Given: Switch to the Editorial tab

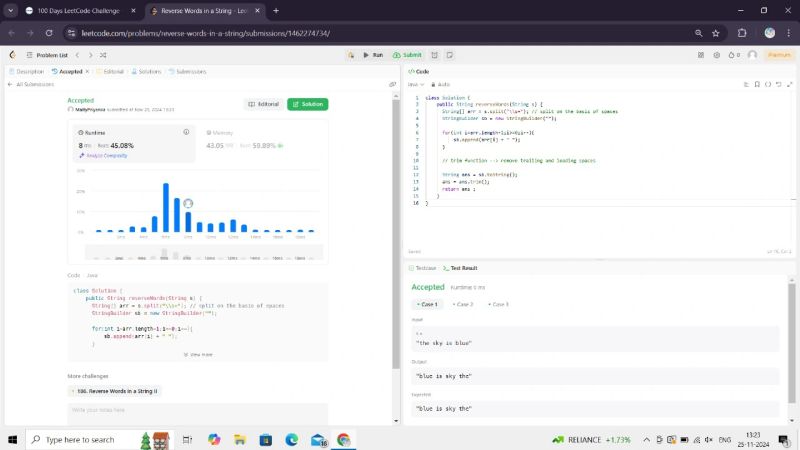Looking at the screenshot, I should pos(110,71).
